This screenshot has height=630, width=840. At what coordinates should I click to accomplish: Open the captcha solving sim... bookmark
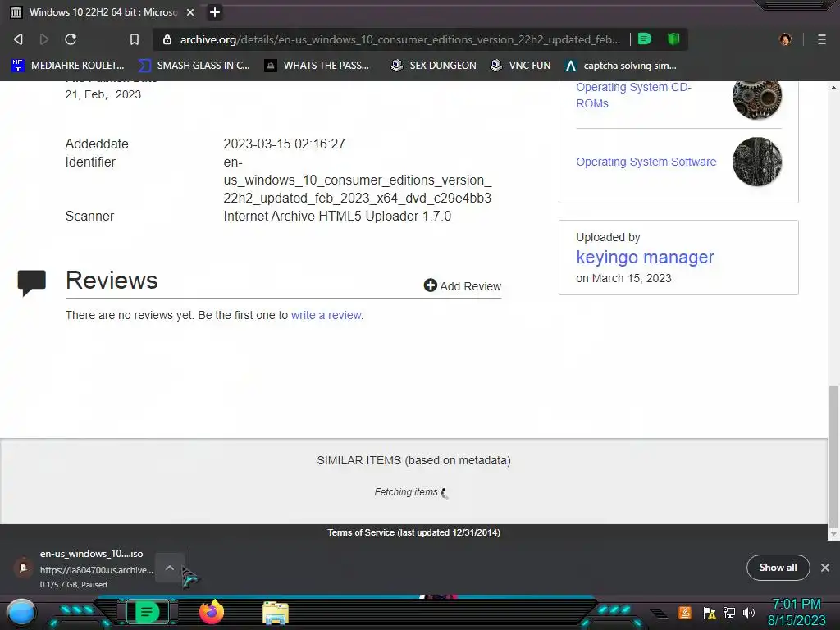(x=620, y=66)
